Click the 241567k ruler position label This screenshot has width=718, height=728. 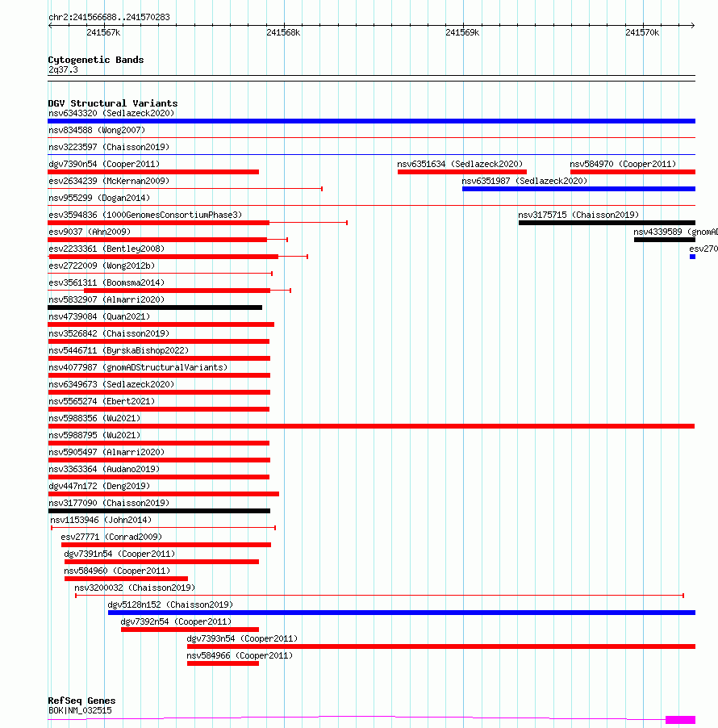click(x=103, y=32)
